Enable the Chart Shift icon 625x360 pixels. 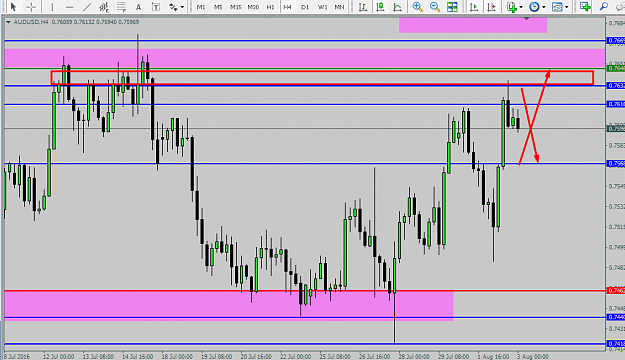click(x=491, y=7)
